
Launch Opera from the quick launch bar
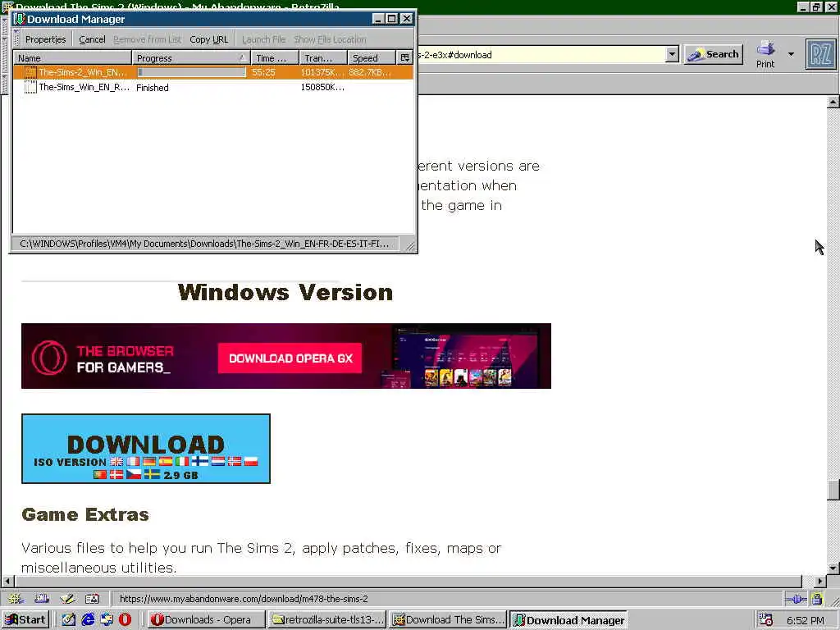[x=126, y=619]
